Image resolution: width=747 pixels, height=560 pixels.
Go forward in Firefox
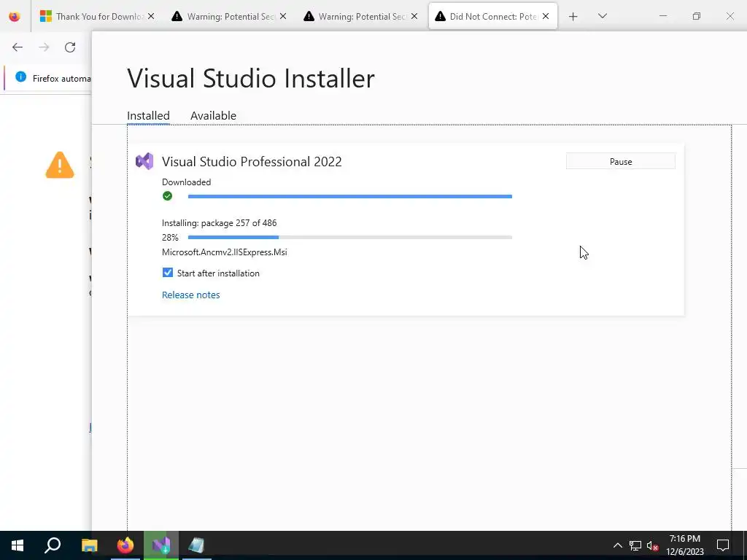tap(44, 47)
